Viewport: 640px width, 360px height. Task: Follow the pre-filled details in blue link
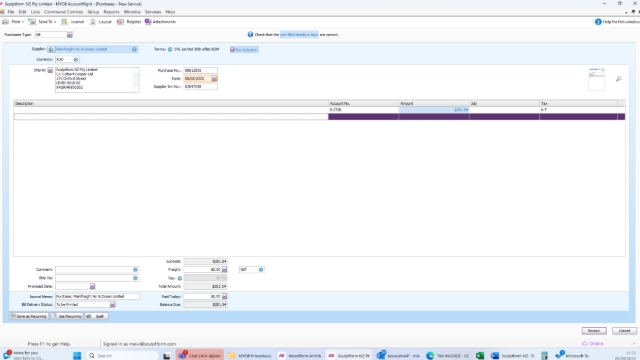click(x=299, y=35)
